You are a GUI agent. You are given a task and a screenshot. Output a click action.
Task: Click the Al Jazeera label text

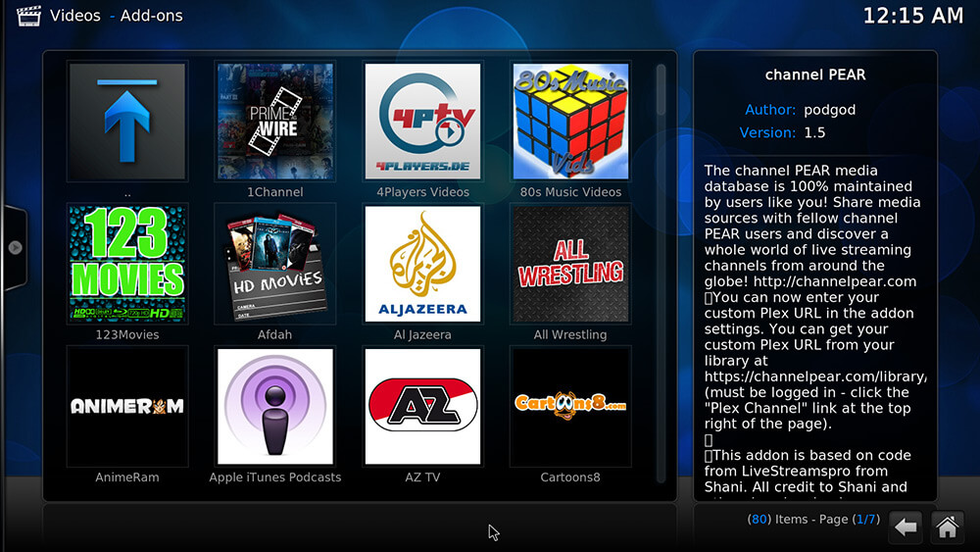[x=422, y=334]
